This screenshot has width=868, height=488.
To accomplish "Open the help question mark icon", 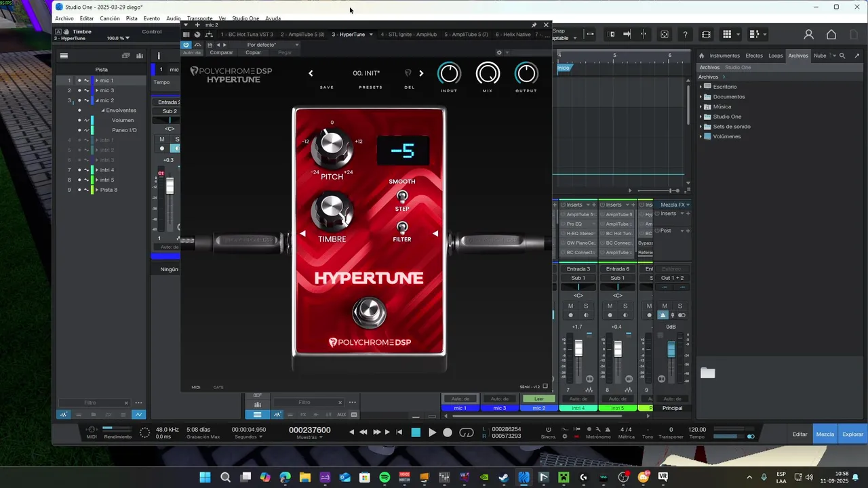I will pyautogui.click(x=685, y=35).
